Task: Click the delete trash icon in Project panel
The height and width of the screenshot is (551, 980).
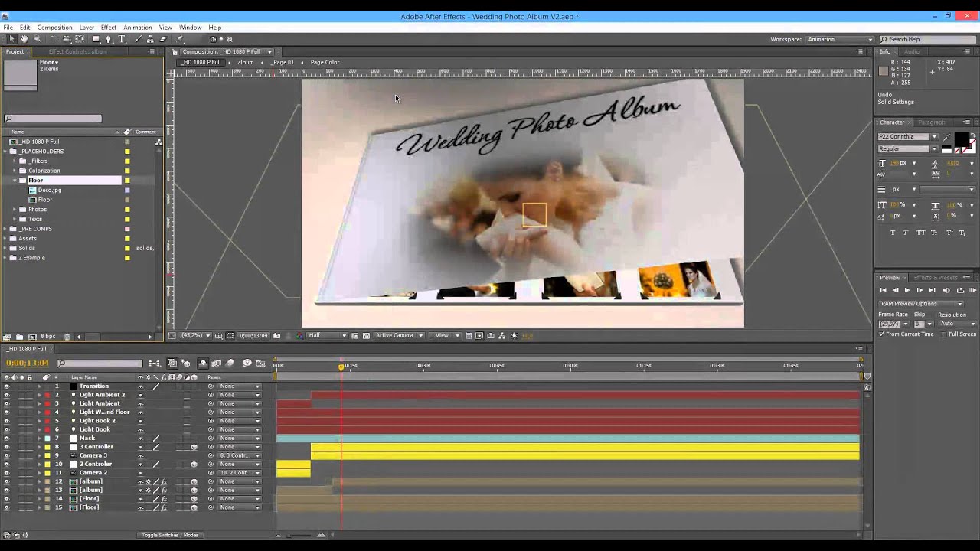Action: point(67,337)
